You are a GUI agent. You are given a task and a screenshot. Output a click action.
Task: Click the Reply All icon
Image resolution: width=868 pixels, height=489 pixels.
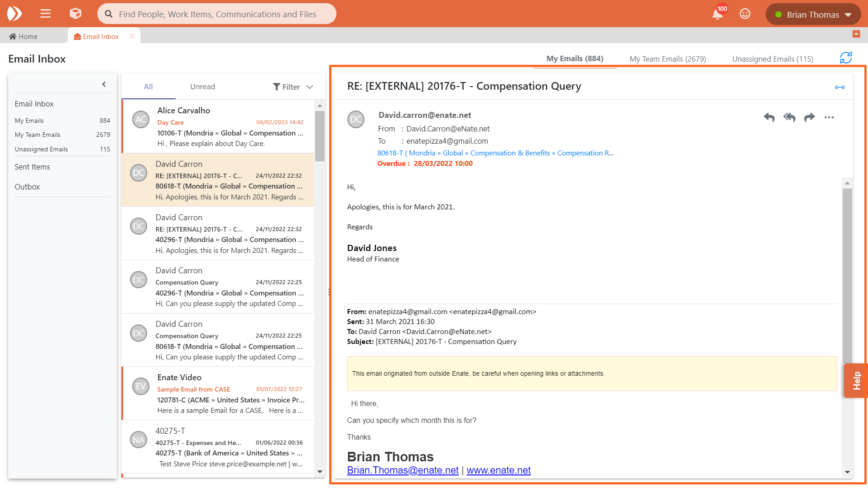point(789,117)
